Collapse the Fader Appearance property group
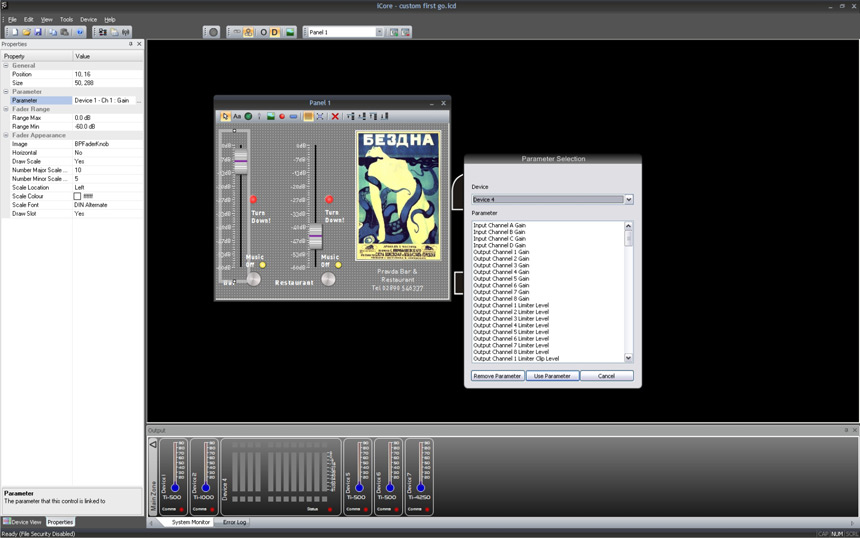This screenshot has width=860, height=538. (6, 135)
